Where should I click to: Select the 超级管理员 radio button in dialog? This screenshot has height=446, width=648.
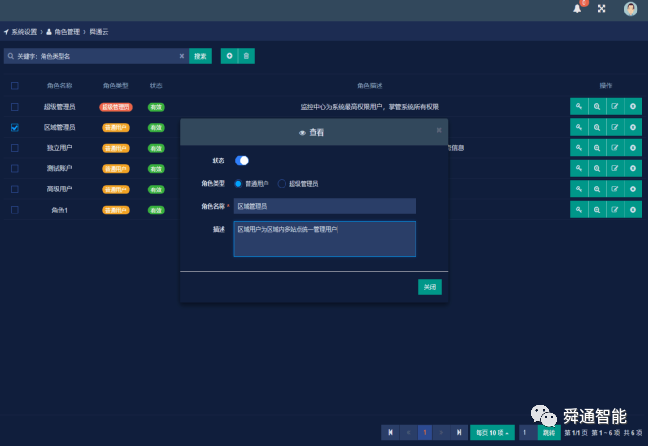[x=281, y=184]
